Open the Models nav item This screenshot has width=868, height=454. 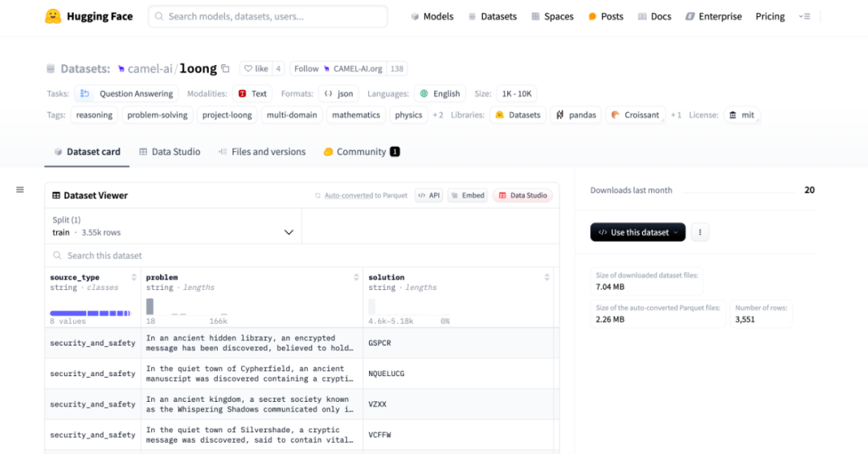pos(432,17)
